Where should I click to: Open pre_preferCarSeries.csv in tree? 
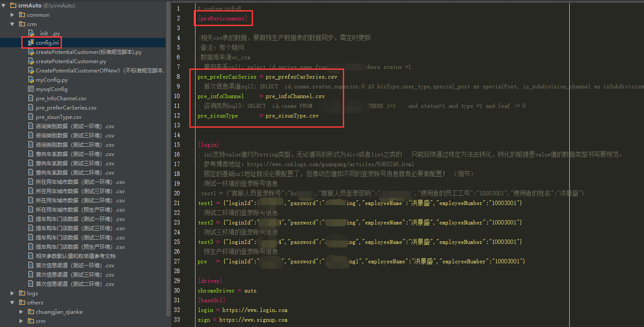coord(66,108)
